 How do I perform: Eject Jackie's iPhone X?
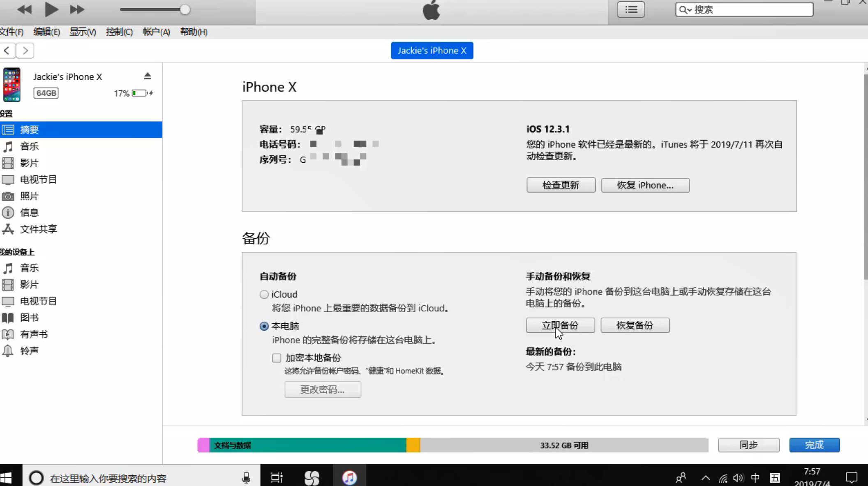tap(148, 76)
